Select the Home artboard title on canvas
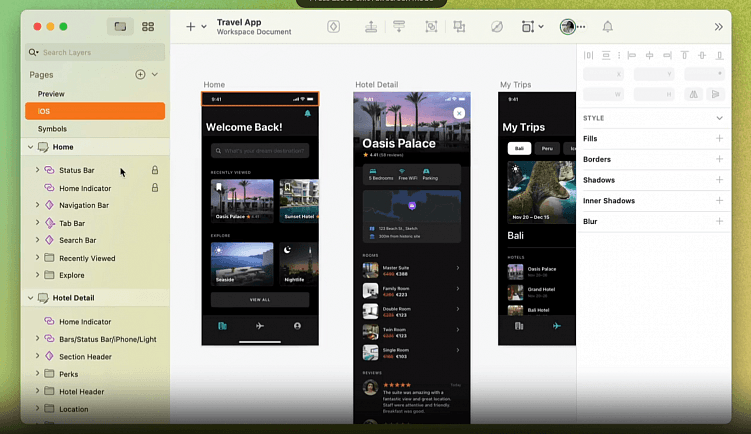The image size is (751, 434). click(x=214, y=85)
